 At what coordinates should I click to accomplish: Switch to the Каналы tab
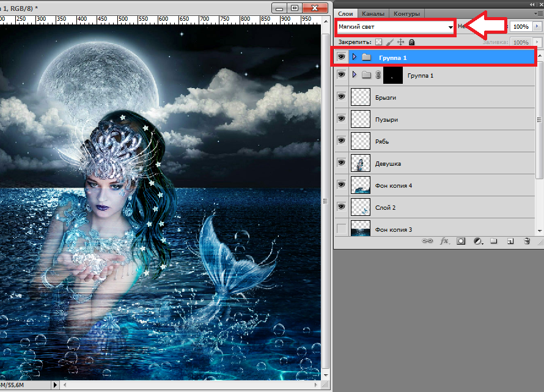pos(373,13)
